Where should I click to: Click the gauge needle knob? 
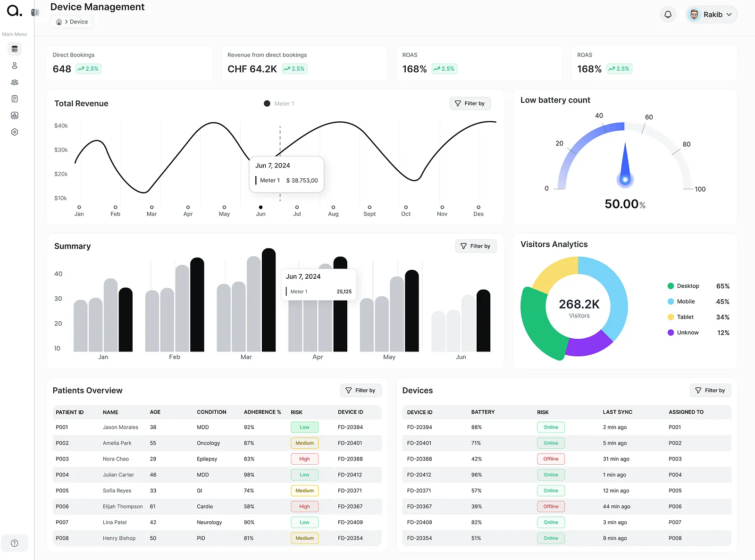coord(625,179)
